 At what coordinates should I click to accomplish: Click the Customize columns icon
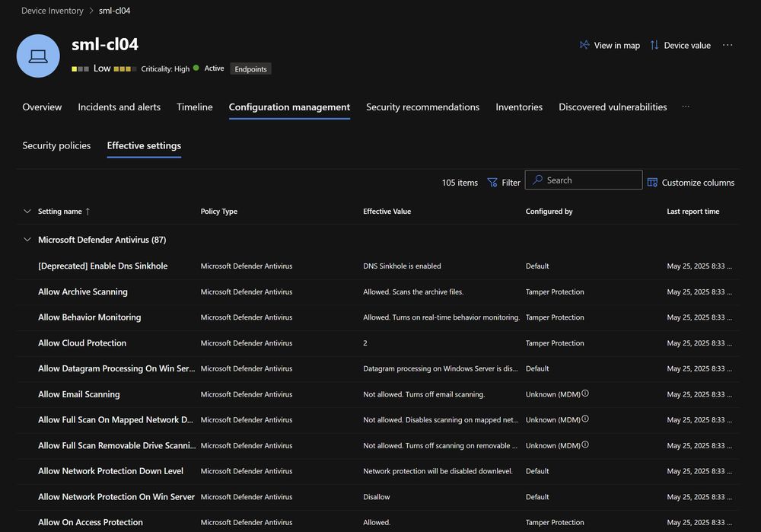[x=652, y=183]
